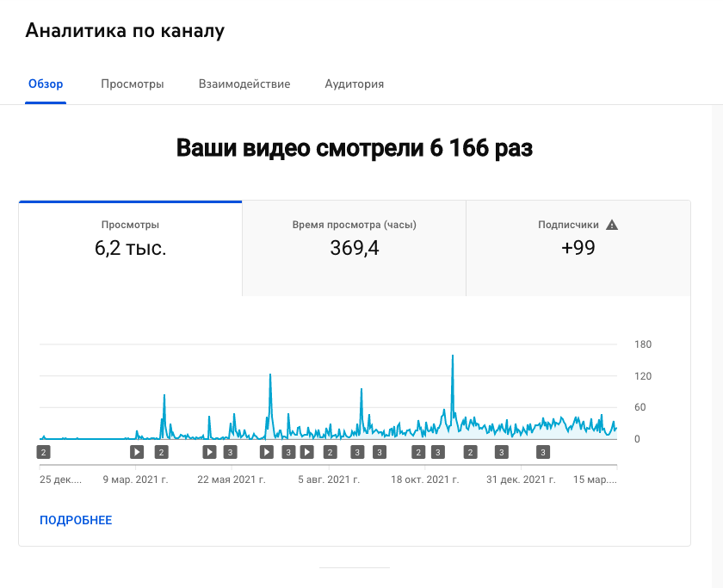
Task: Click the '18 окт. 2021 г.' date label
Action: click(425, 480)
